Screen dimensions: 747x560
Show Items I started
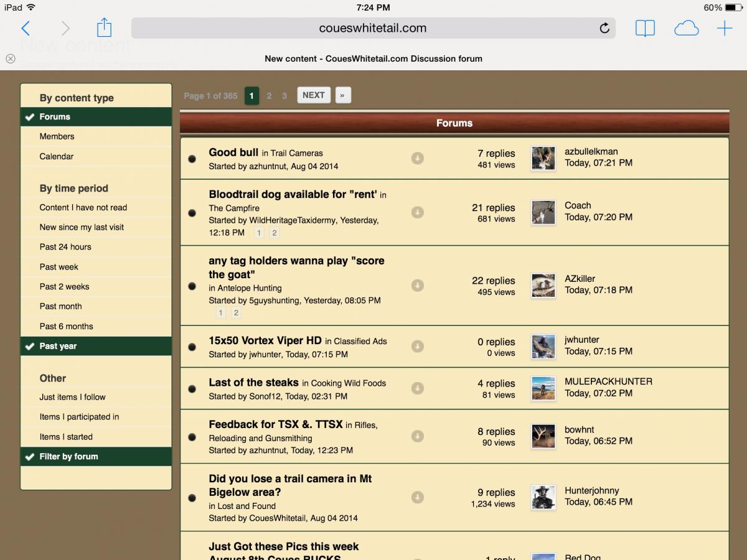point(96,437)
